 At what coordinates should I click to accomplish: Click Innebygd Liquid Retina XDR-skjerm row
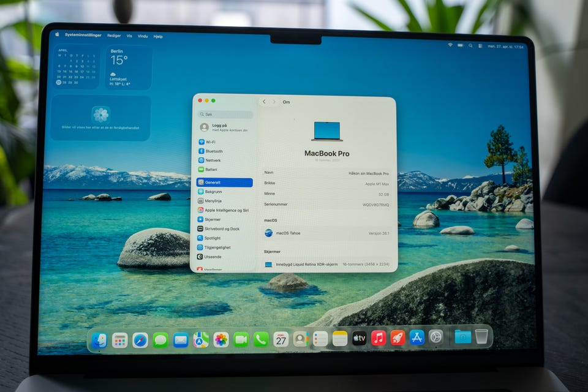point(326,264)
